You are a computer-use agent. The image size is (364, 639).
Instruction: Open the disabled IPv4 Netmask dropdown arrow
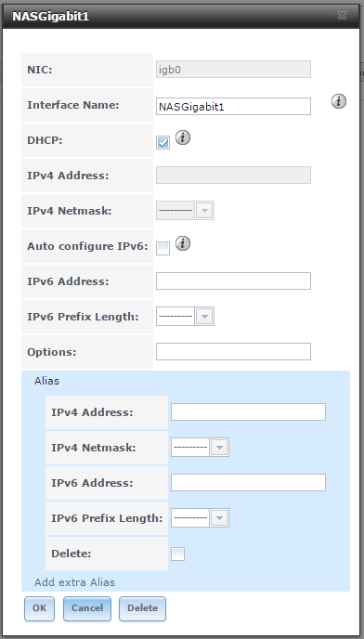tap(204, 211)
